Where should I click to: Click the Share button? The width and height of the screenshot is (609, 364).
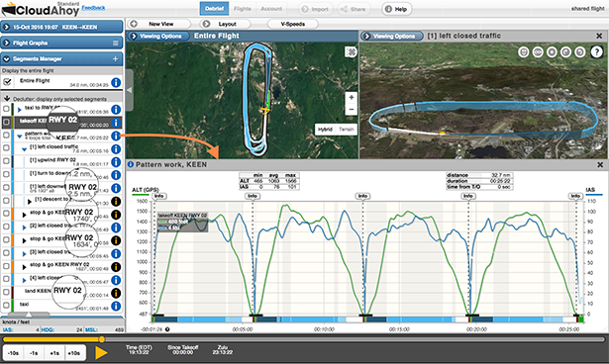click(x=354, y=9)
